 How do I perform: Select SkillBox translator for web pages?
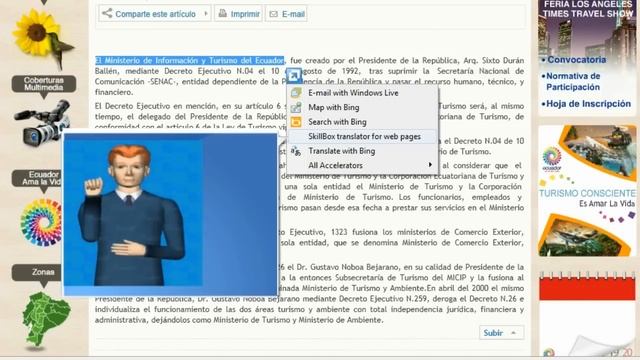point(362,136)
